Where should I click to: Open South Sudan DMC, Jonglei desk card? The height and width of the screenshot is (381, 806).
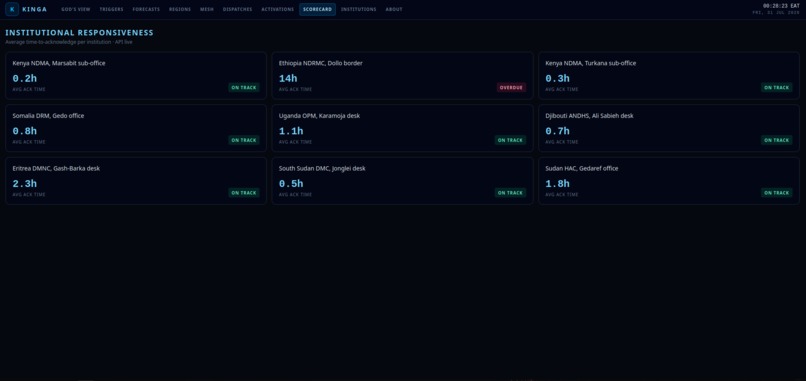(402, 181)
